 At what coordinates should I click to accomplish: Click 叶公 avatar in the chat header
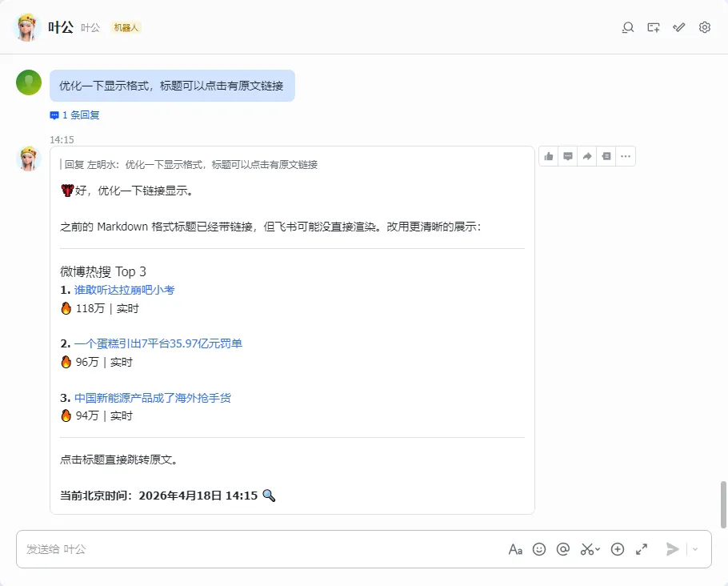pyautogui.click(x=26, y=27)
